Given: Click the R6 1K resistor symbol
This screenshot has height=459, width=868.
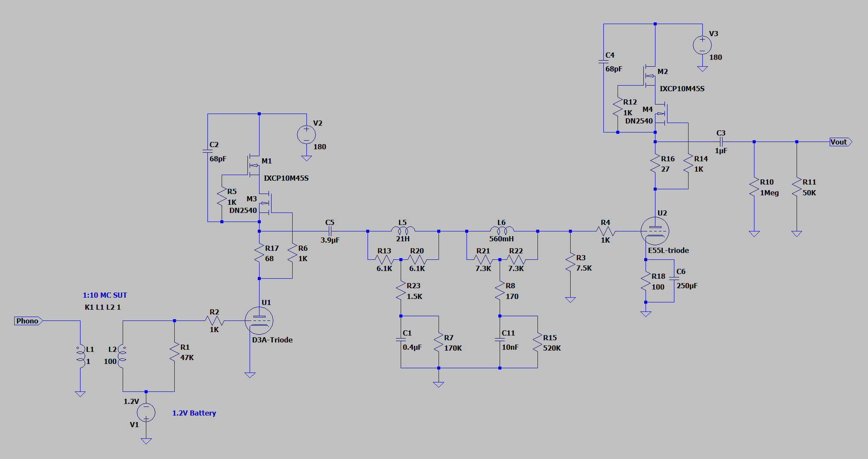Looking at the screenshot, I should pyautogui.click(x=292, y=253).
